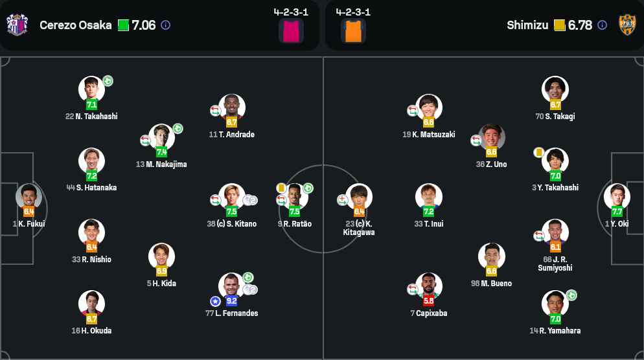Click the goal icon on R. Yamahara
Viewport: 644px width, 360px height.
[571, 295]
